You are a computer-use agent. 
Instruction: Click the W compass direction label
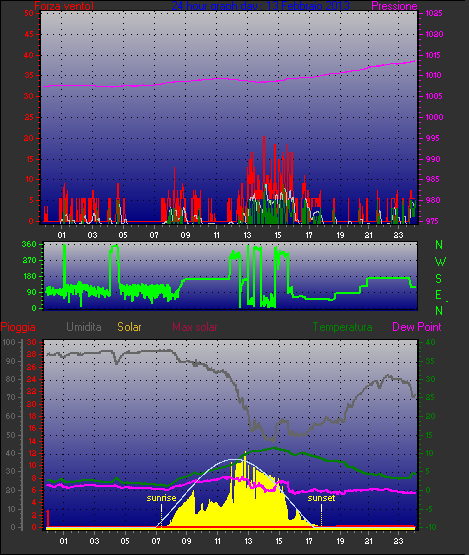click(x=440, y=262)
